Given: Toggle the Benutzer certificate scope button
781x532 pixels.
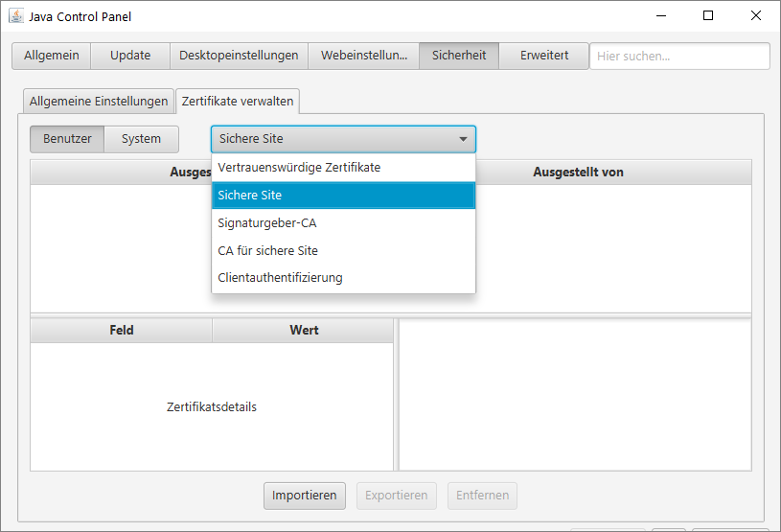Looking at the screenshot, I should pos(67,139).
